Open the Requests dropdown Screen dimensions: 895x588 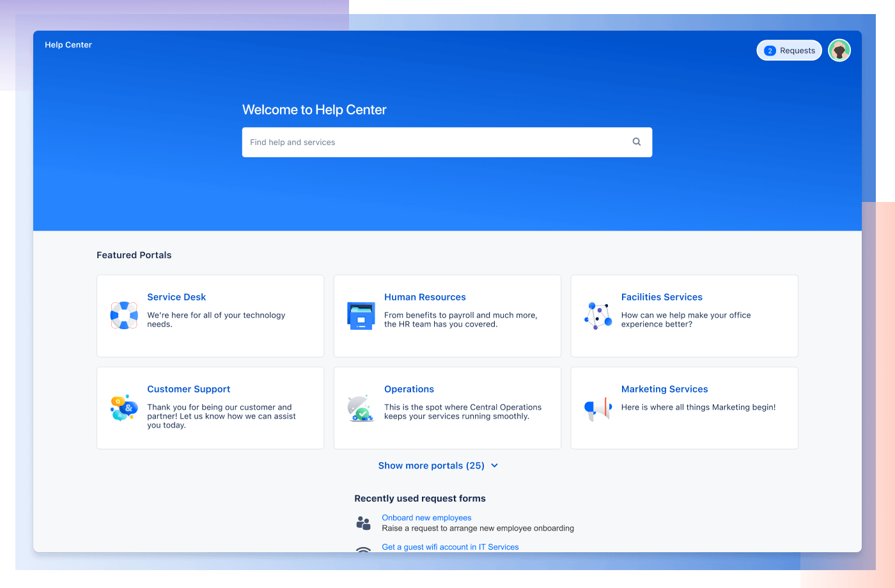tap(789, 50)
